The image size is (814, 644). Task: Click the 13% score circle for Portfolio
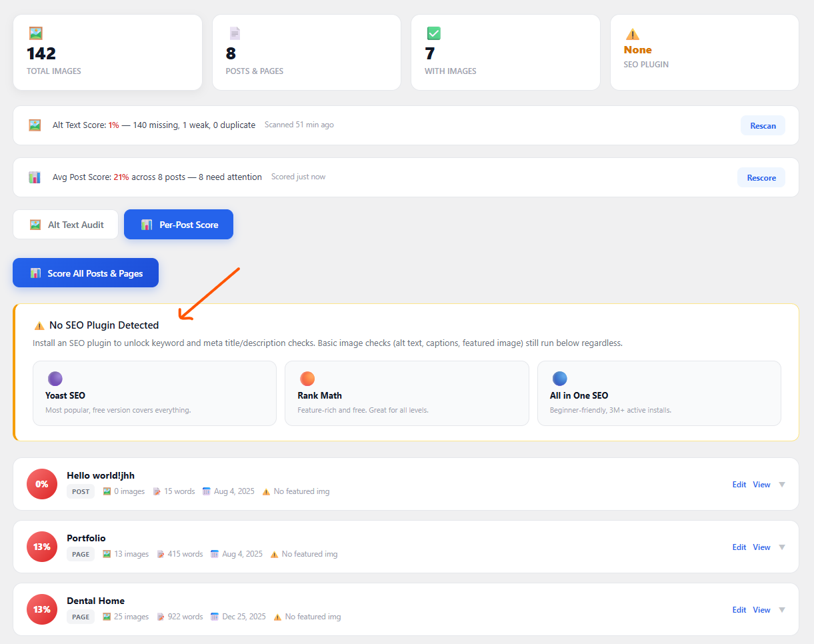pyautogui.click(x=42, y=547)
